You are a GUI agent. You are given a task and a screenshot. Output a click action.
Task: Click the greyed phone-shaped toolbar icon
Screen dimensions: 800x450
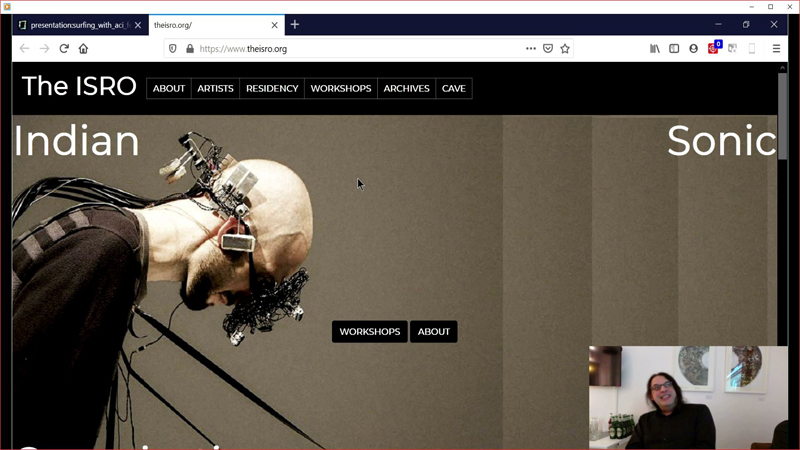tap(752, 48)
